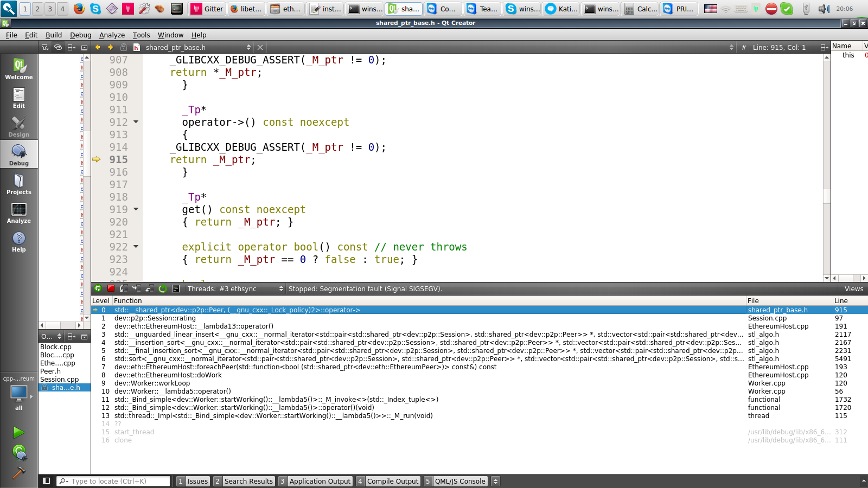Open Analyze mode

tap(19, 213)
